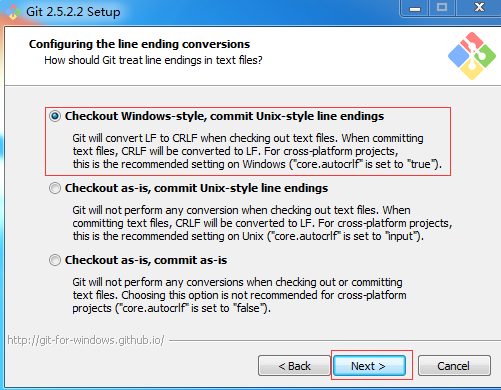The width and height of the screenshot is (501, 390).
Task: Select Checkout as-is, commit as-is radio button
Action: [55, 260]
